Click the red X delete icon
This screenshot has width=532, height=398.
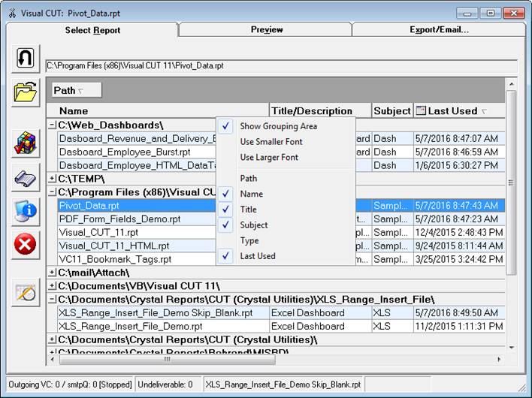(x=26, y=244)
